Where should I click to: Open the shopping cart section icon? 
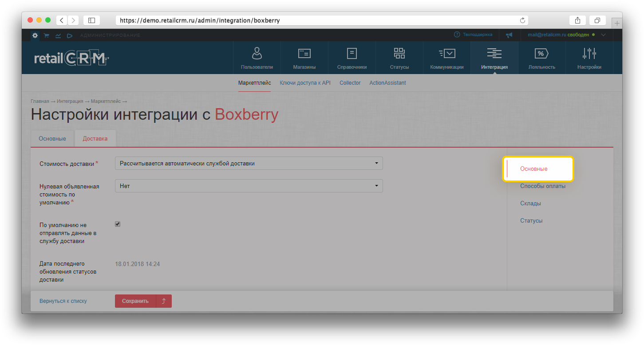pyautogui.click(x=46, y=35)
